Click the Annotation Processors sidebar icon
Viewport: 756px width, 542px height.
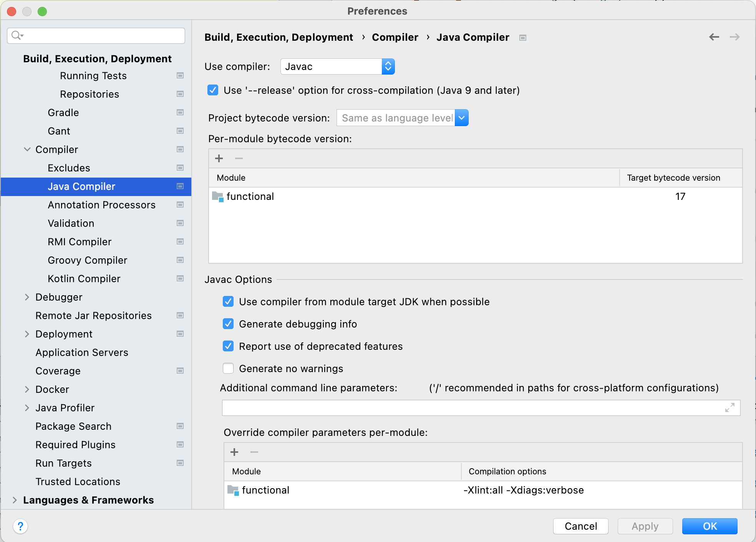(180, 205)
